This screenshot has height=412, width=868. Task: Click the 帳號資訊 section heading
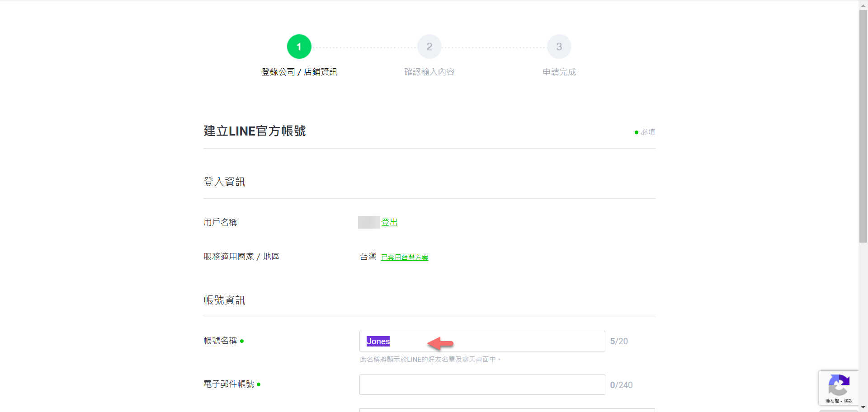tap(224, 300)
